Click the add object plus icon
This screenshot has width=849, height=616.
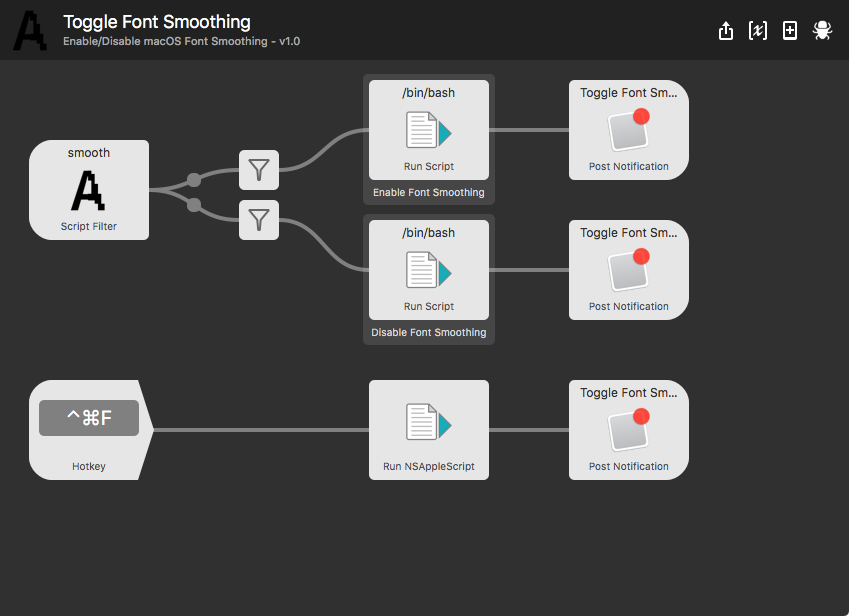790,31
